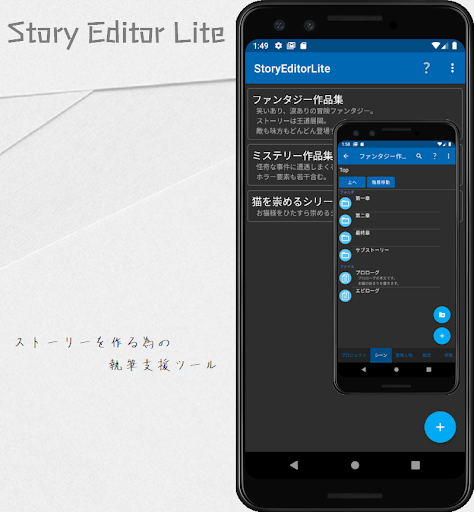474x512 pixels.
Task: Tap Android home button on large phone
Action: pos(355,465)
